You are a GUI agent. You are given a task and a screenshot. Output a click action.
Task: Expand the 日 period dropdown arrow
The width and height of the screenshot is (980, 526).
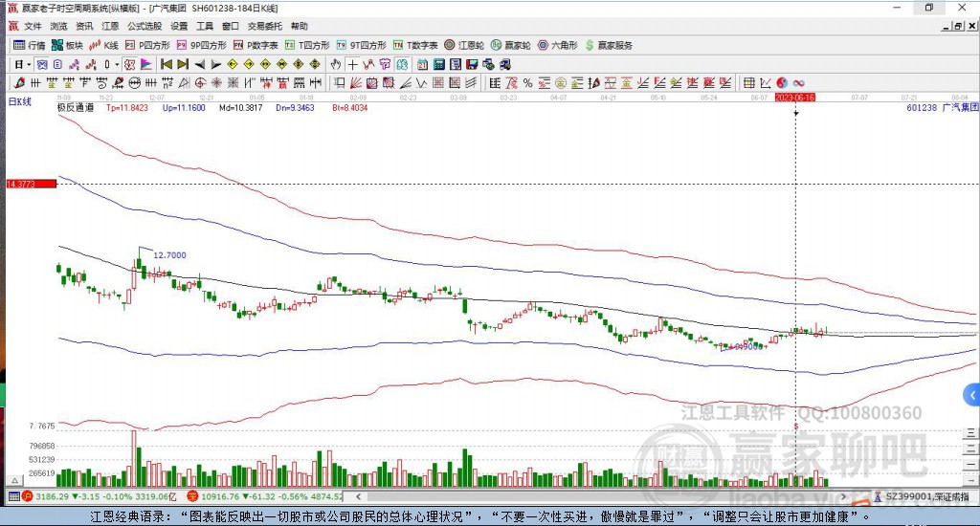29,64
